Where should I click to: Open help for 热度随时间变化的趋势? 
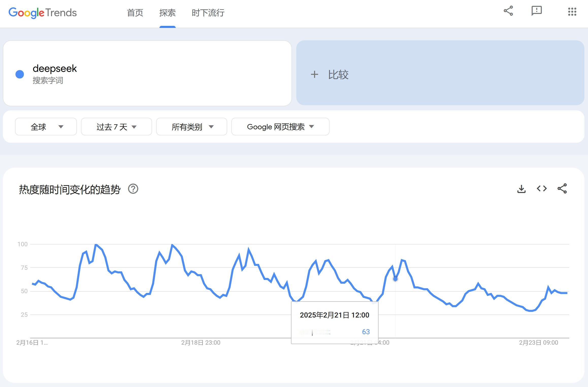133,189
